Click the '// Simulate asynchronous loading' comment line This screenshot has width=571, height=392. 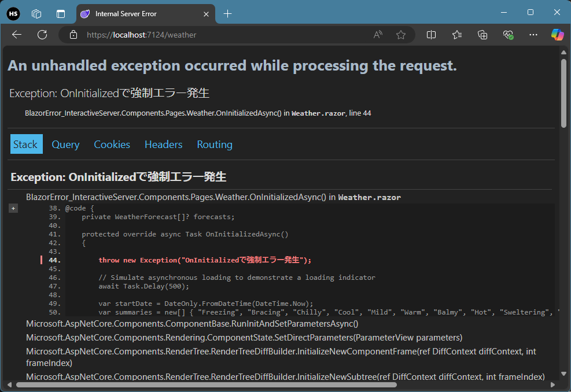click(x=237, y=278)
